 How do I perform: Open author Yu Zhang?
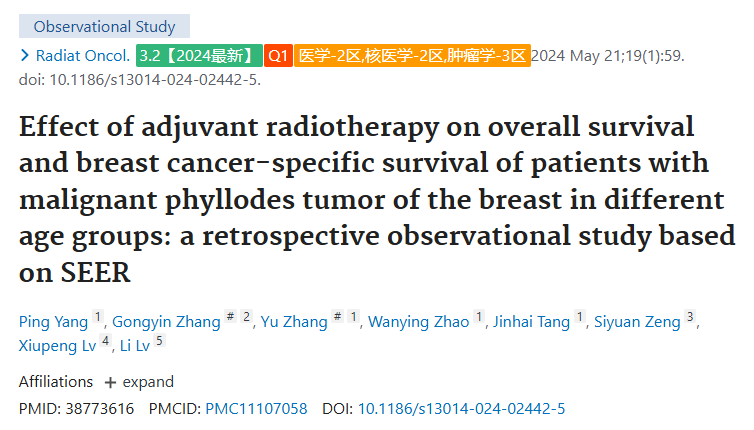coord(294,321)
